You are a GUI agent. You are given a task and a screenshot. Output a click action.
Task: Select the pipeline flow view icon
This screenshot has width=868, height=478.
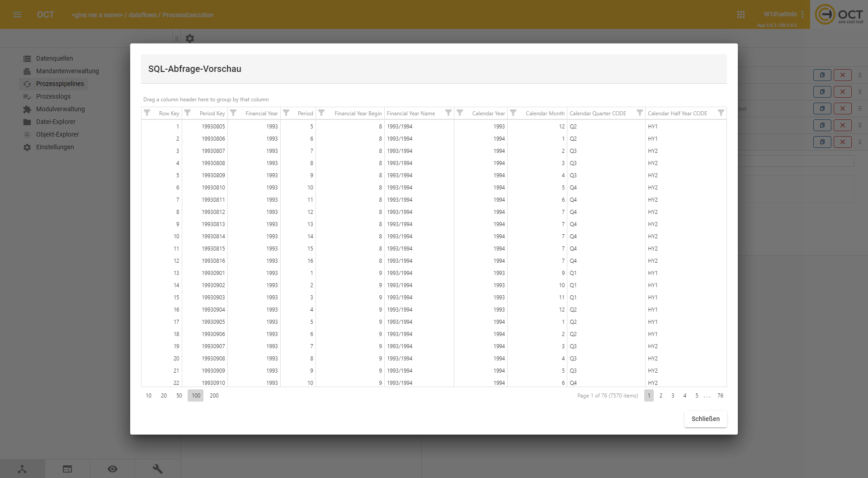pyautogui.click(x=23, y=469)
